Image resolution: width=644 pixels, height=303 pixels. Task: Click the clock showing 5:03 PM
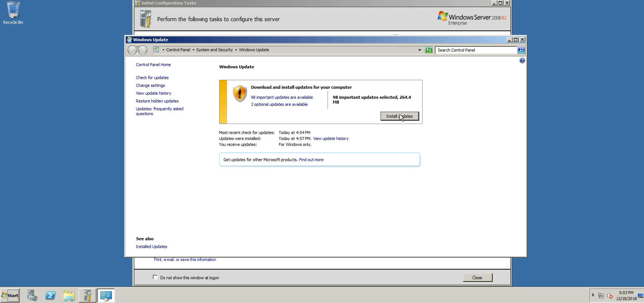pos(626,293)
